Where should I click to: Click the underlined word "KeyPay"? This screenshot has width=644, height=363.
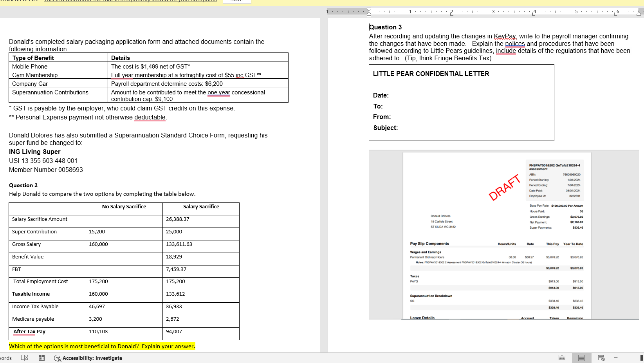tap(505, 36)
